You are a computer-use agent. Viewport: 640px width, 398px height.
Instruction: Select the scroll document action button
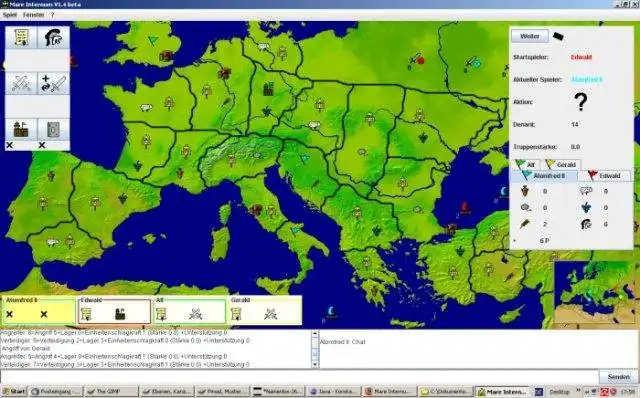pos(21,38)
